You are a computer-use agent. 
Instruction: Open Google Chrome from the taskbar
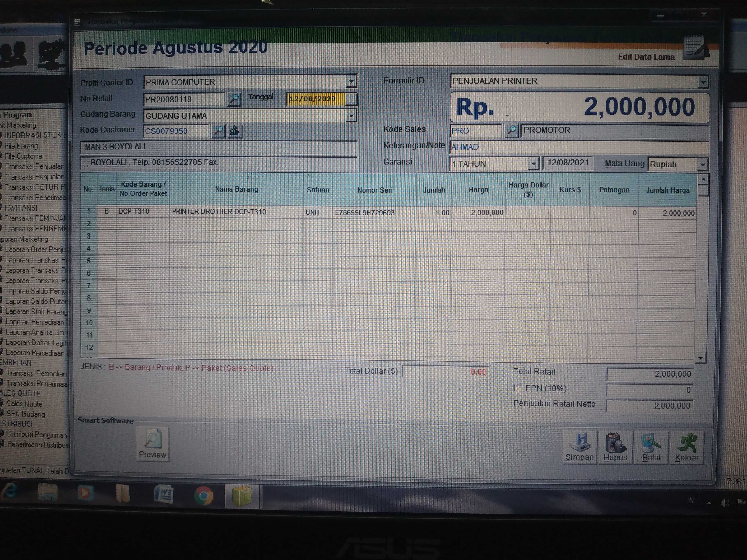coord(204,496)
